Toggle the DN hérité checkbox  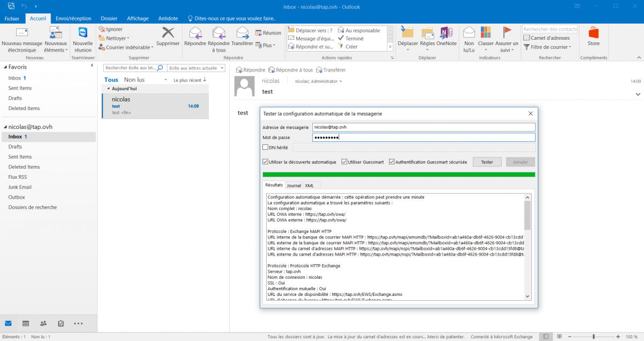[x=265, y=147]
